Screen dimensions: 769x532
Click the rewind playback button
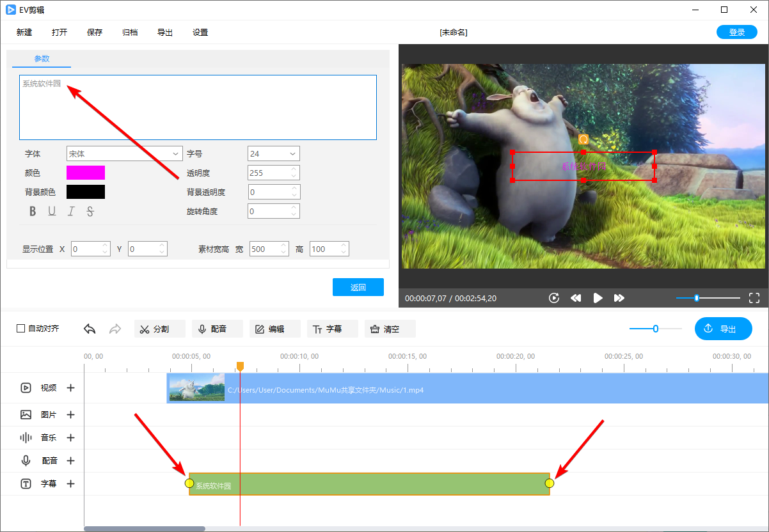pyautogui.click(x=576, y=298)
